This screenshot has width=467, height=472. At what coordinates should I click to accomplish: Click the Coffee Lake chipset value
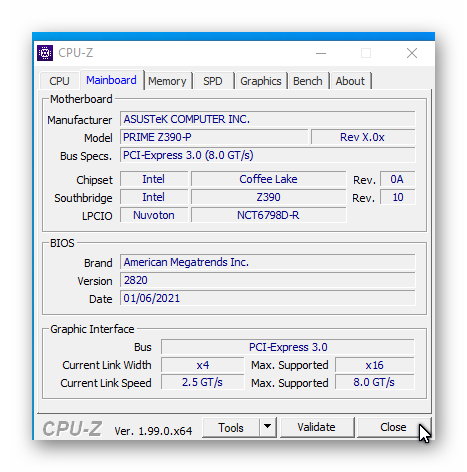[268, 179]
